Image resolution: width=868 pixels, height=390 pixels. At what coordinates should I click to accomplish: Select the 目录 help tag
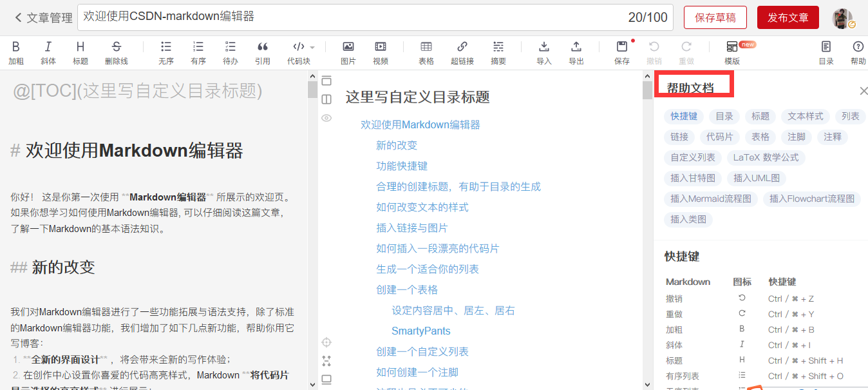(x=724, y=116)
